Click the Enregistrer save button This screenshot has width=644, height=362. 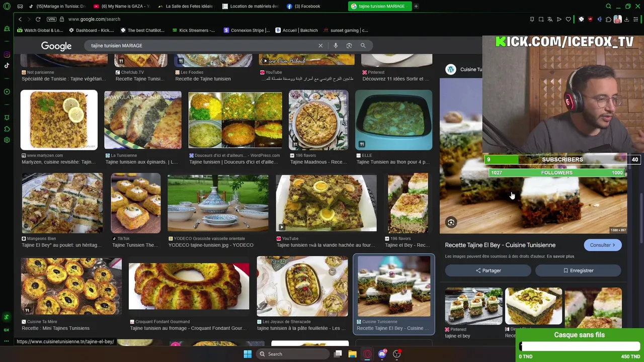pos(578,270)
